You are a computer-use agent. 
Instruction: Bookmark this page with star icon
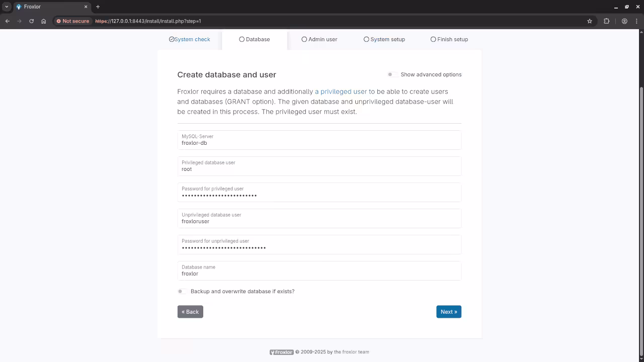[590, 21]
